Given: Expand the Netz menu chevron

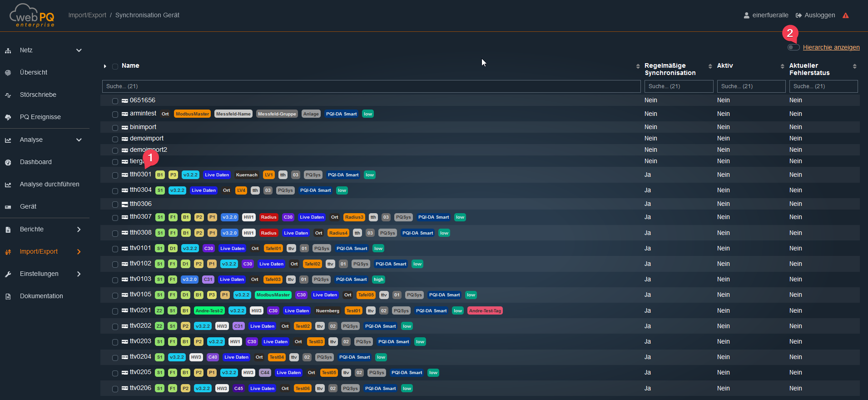Looking at the screenshot, I should [x=79, y=50].
